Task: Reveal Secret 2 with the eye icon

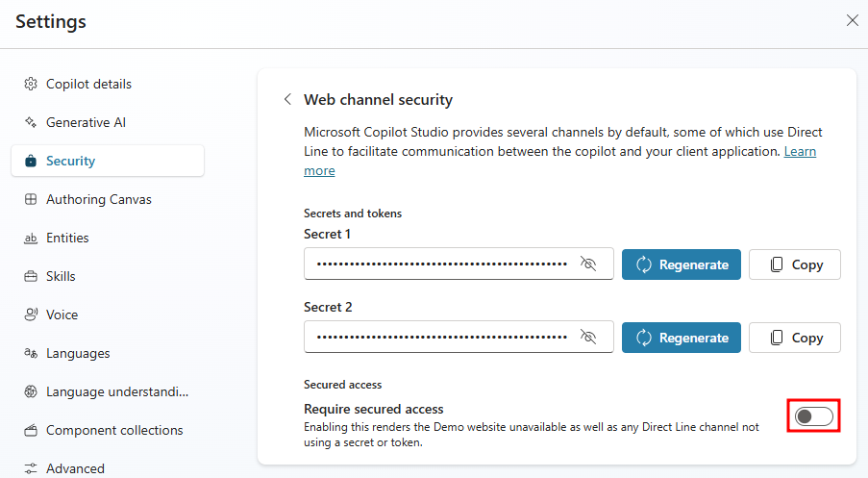Action: (589, 338)
